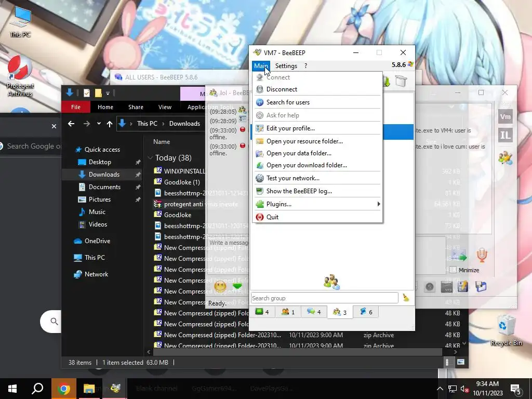Image resolution: width=532 pixels, height=399 pixels.
Task: Open the Share ribbon tab
Action: point(136,107)
